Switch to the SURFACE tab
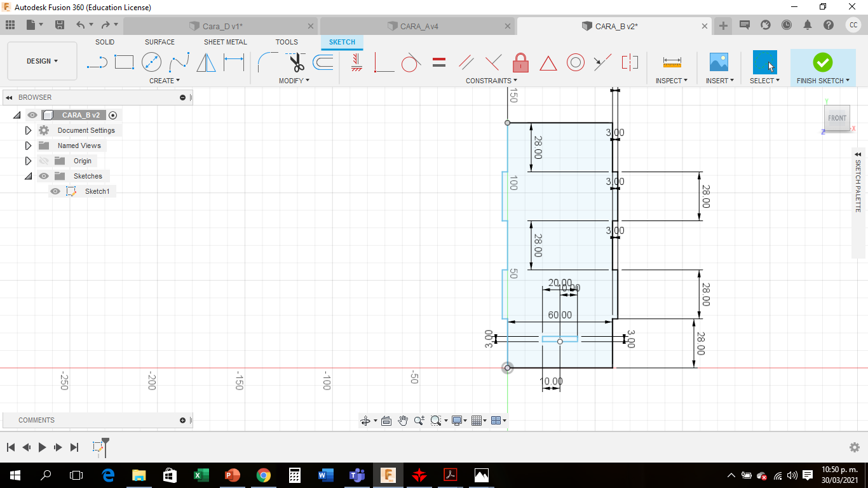 coord(159,42)
